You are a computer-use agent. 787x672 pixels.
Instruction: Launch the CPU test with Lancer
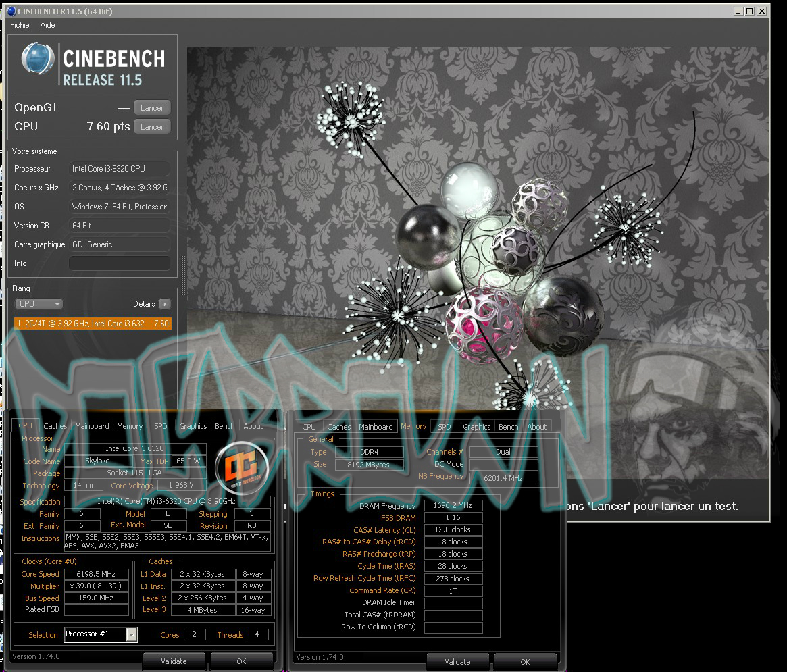click(x=152, y=127)
